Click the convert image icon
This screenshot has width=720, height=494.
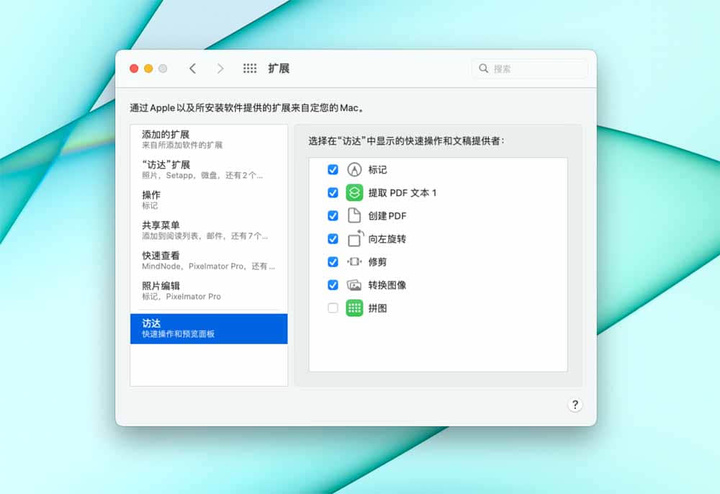coord(354,285)
